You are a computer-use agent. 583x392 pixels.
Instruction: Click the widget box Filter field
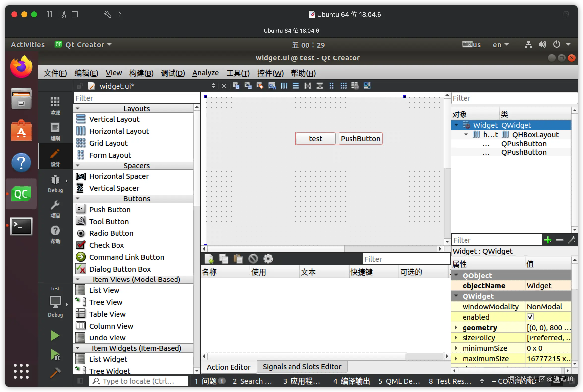(137, 98)
